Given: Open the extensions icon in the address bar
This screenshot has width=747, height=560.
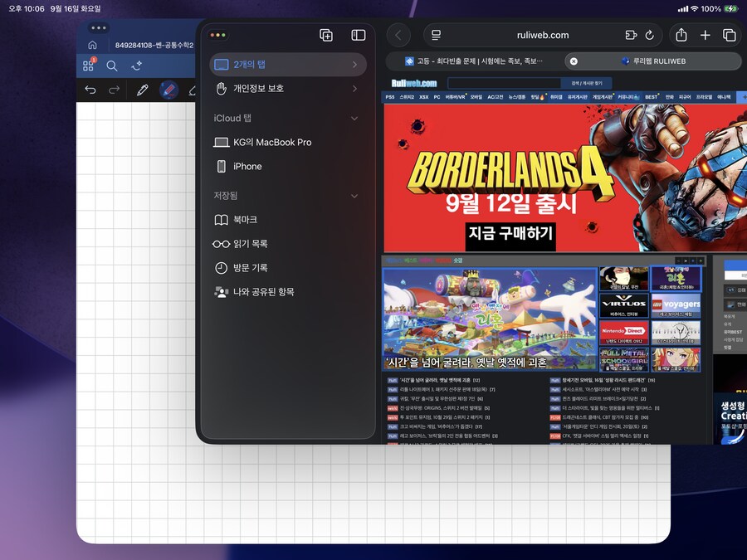Looking at the screenshot, I should 631,35.
